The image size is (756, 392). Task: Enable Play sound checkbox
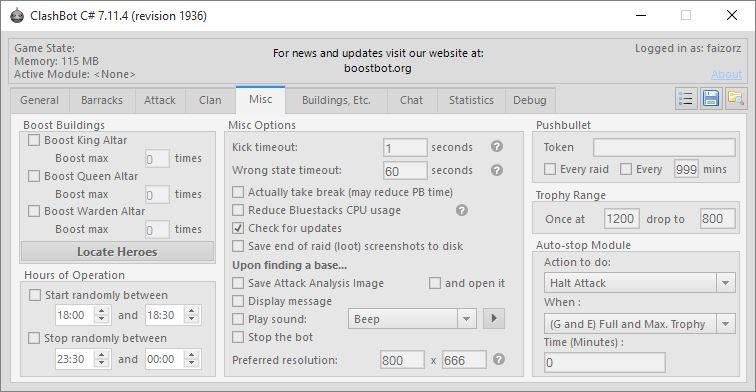(x=238, y=319)
